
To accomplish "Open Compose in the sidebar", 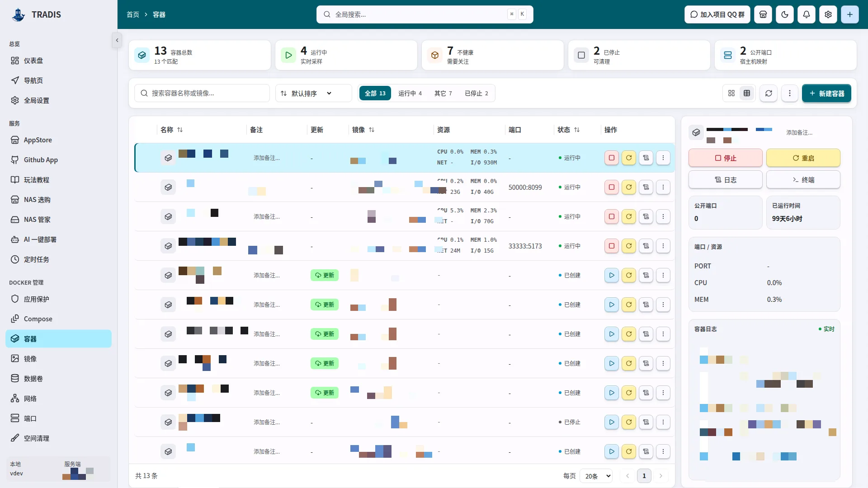I will click(58, 319).
